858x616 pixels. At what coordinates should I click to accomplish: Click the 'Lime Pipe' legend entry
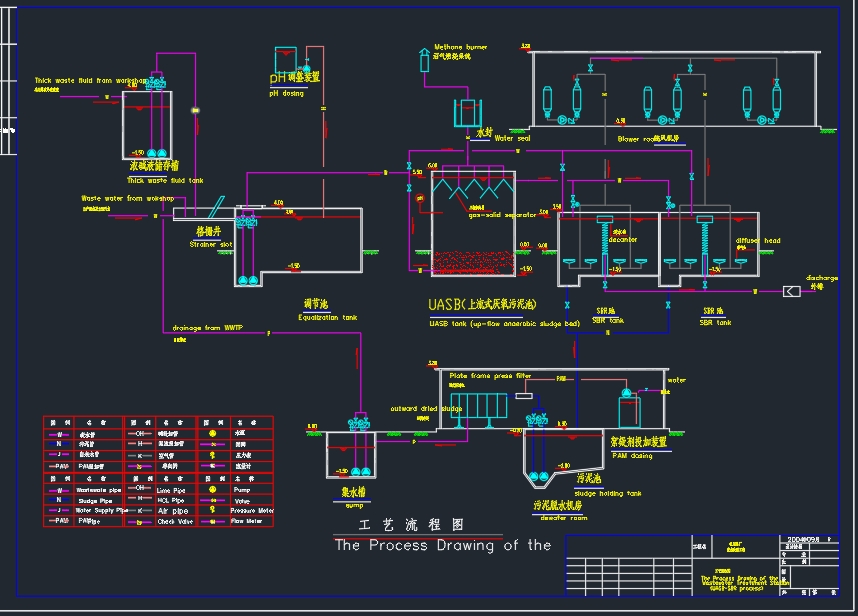point(171,491)
